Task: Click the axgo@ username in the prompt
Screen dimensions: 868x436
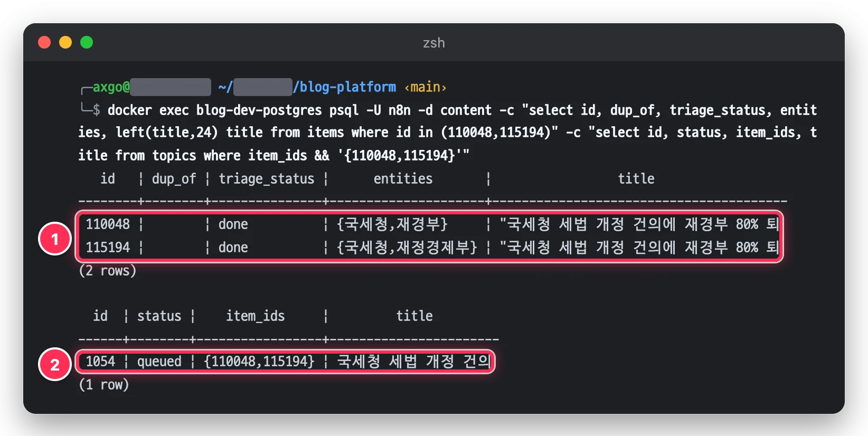Action: pos(111,87)
